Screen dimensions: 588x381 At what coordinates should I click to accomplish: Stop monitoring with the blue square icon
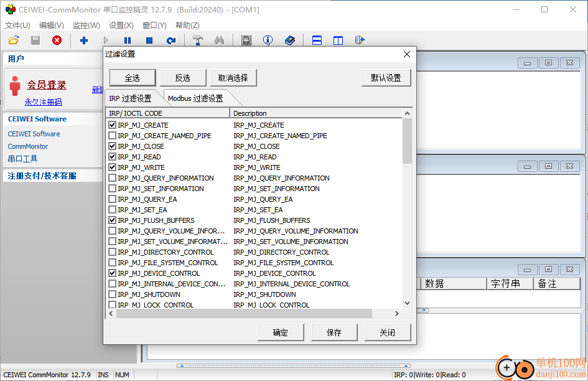[149, 40]
